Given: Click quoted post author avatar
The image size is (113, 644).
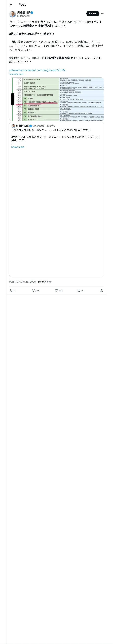Looking at the screenshot, I should [13, 126].
